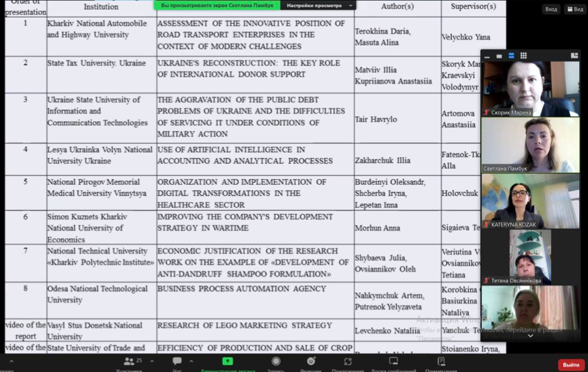Open the 'Вид' view button at top right
This screenshot has width=588, height=372.
tap(575, 9)
